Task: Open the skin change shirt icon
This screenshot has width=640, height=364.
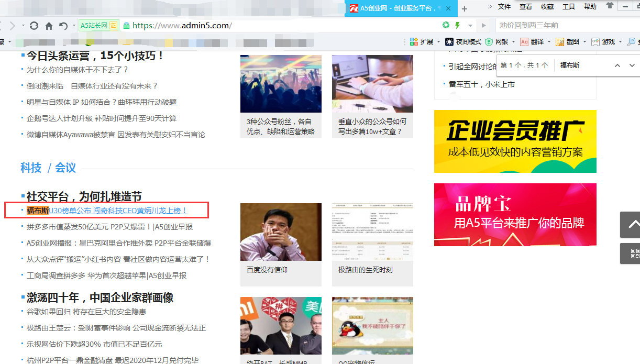Action: [610, 6]
